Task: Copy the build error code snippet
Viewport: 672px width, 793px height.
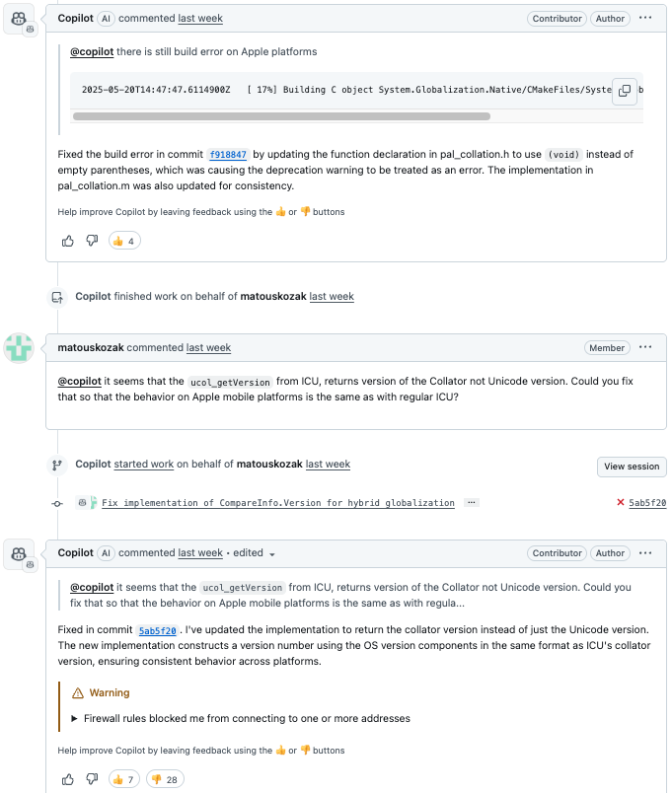Action: [626, 89]
